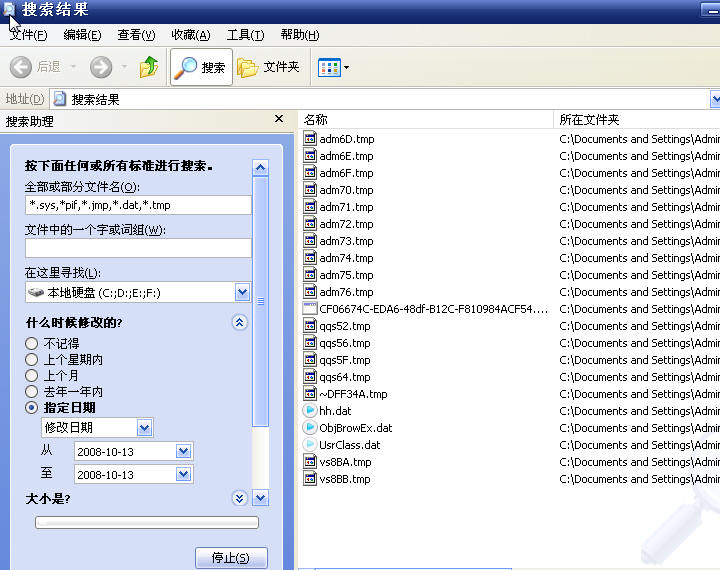Click the search progress bar
720x570 pixels.
click(x=147, y=522)
